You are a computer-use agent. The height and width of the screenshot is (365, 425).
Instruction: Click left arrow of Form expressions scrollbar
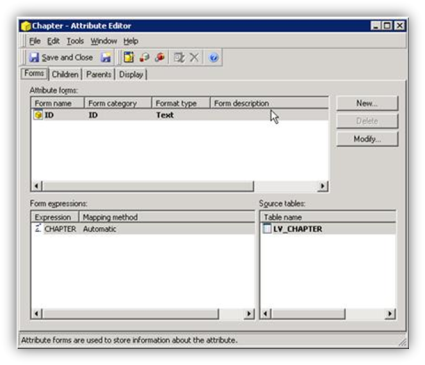click(36, 313)
